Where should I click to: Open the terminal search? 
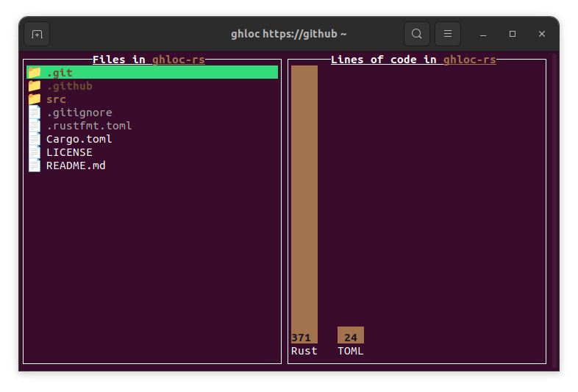(416, 34)
